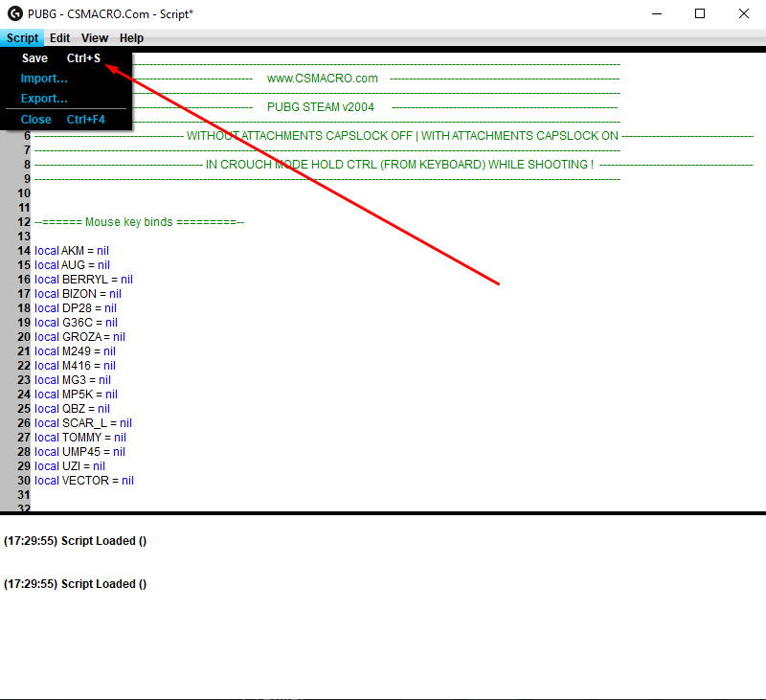Click line number 20 in the gutter

pos(25,337)
